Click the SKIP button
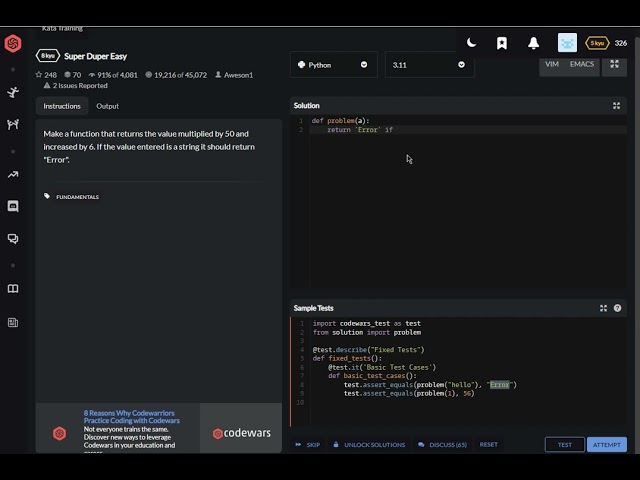This screenshot has height=480, width=640. 308,444
